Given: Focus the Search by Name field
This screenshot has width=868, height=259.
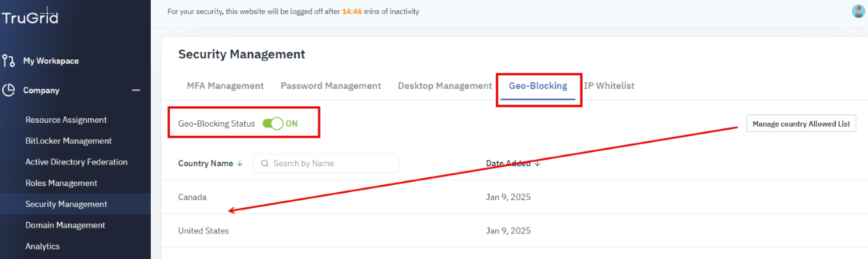Looking at the screenshot, I should pyautogui.click(x=326, y=163).
